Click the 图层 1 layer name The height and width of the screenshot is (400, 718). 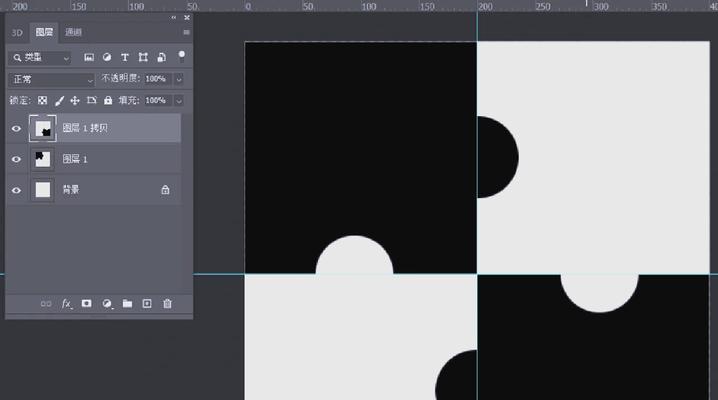(75, 159)
